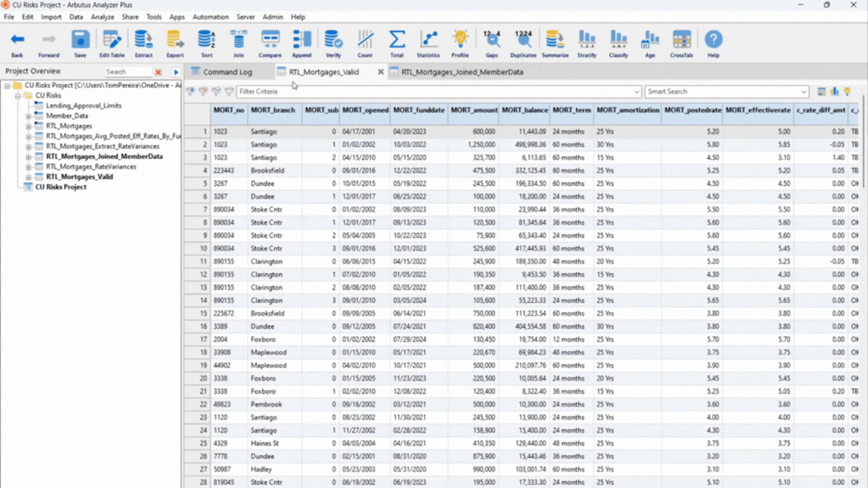Open Help from the toolbar icon
Image resolution: width=868 pixels, height=488 pixels.
(x=714, y=39)
